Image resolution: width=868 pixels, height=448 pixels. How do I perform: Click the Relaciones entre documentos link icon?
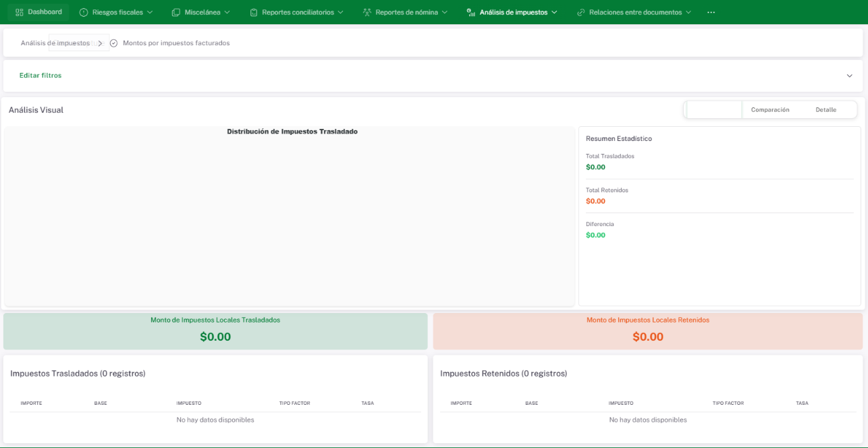(x=580, y=12)
